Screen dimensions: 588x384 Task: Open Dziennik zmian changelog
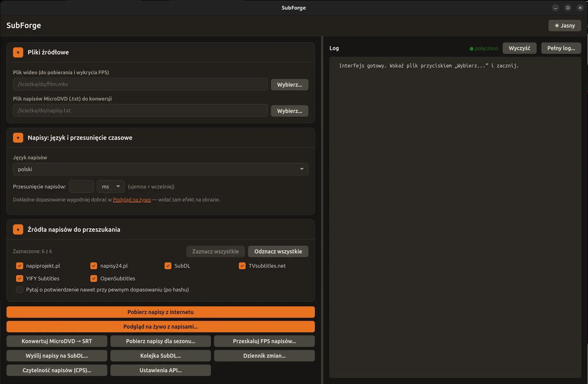click(264, 356)
